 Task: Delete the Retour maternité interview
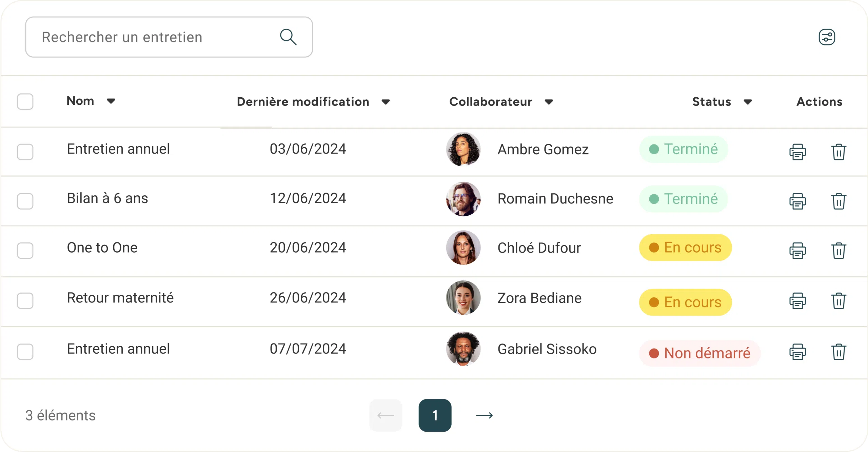[x=839, y=301]
